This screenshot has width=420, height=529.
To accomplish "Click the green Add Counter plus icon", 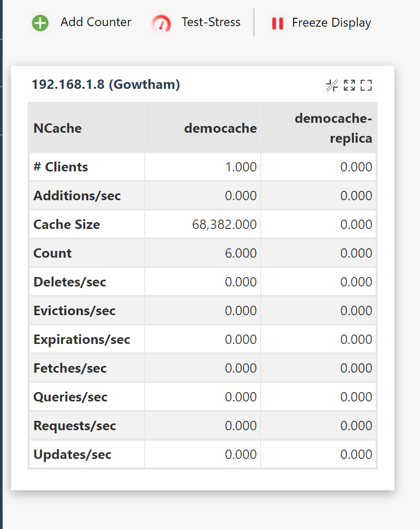I will (40, 23).
